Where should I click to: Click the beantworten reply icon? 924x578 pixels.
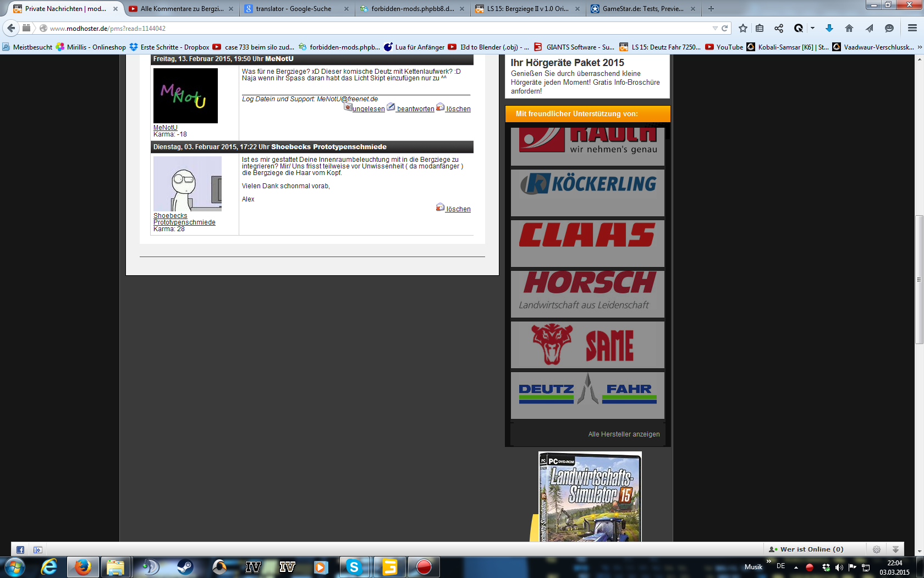click(x=391, y=107)
